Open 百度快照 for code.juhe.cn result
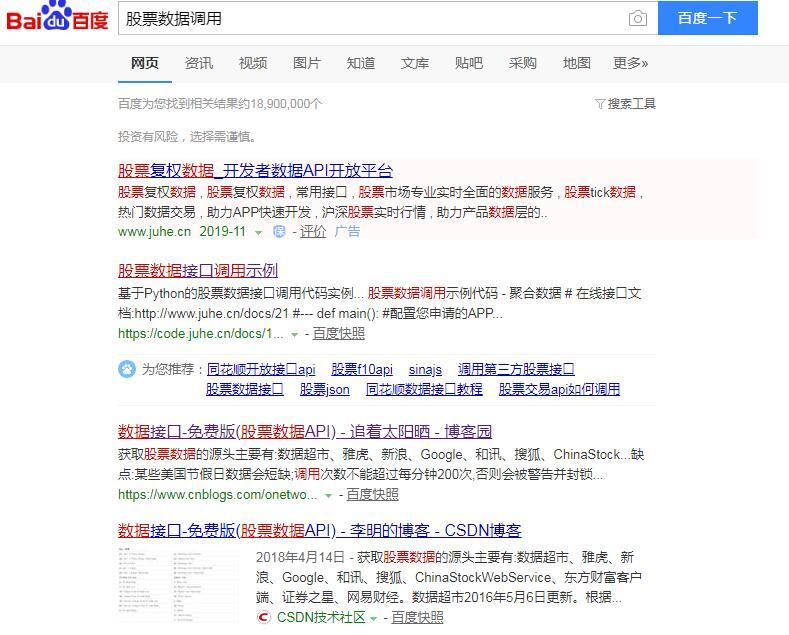Image resolution: width=789 pixels, height=635 pixels. point(339,334)
